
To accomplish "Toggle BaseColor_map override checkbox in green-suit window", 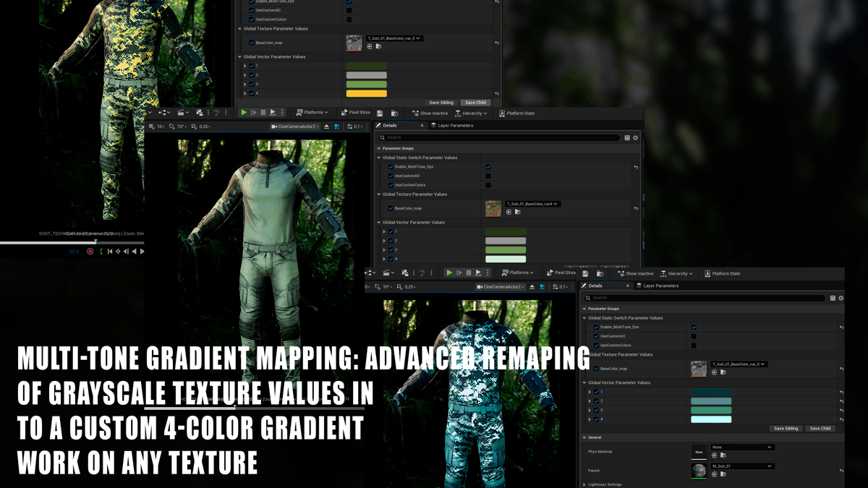I will (x=391, y=208).
